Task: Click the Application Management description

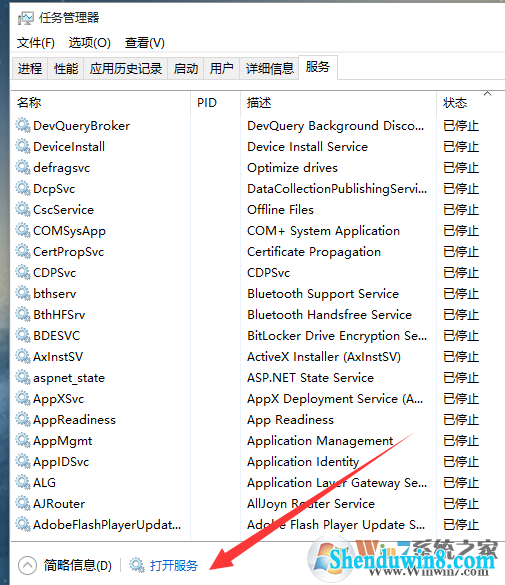Action: point(320,441)
